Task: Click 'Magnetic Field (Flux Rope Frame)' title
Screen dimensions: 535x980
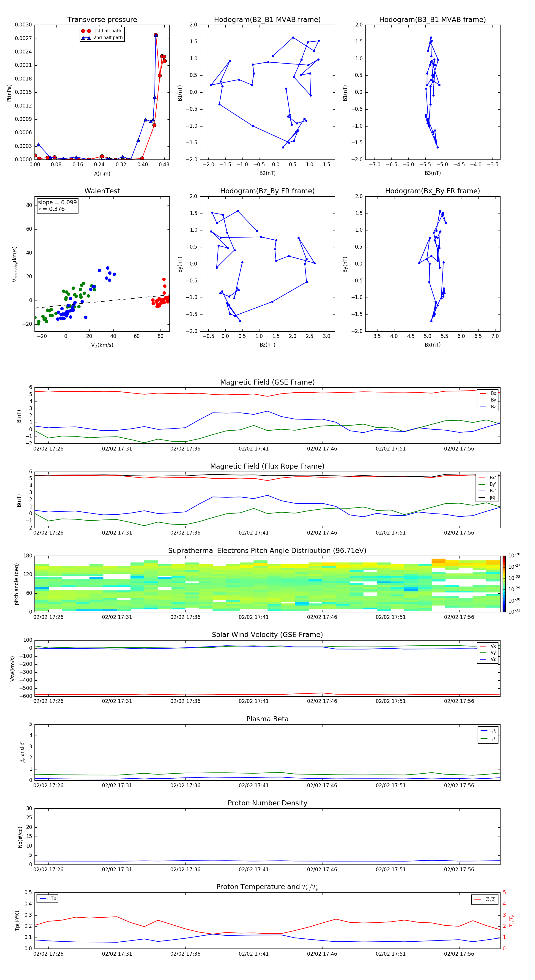Action: 267,466
